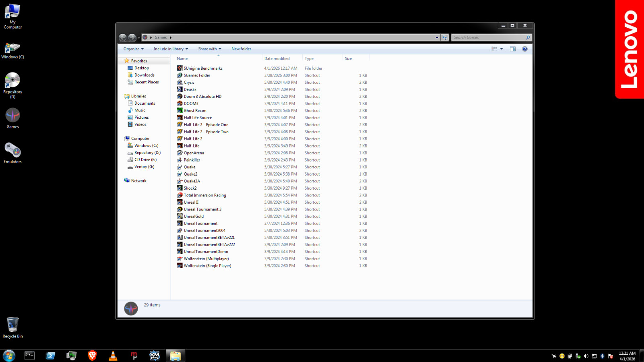The image size is (644, 362).
Task: Click the Explorer Forward arrow button
Action: tap(132, 37)
